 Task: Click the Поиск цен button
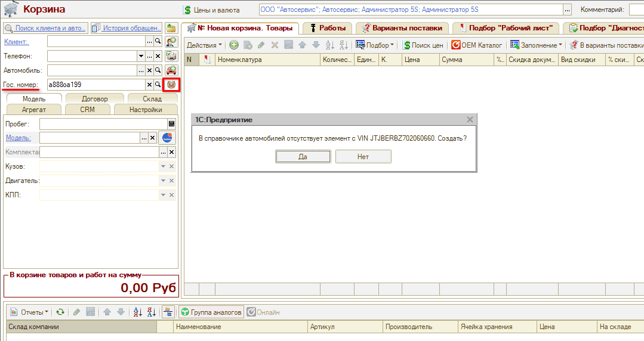[423, 45]
